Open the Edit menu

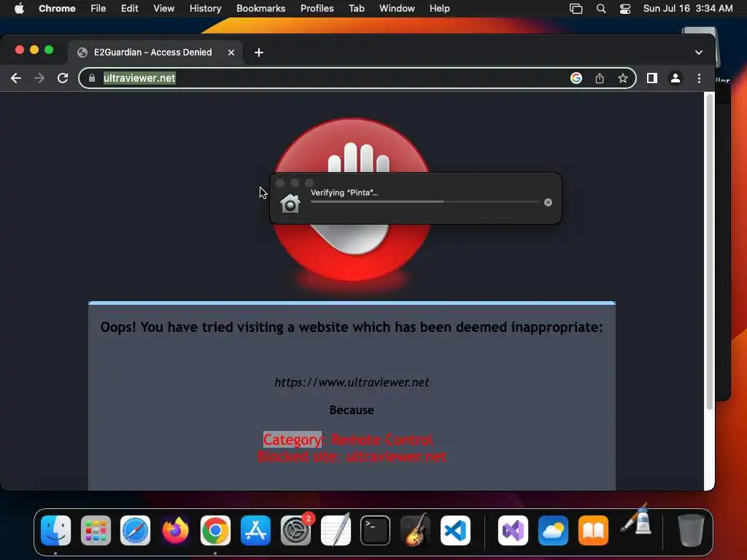click(x=130, y=9)
